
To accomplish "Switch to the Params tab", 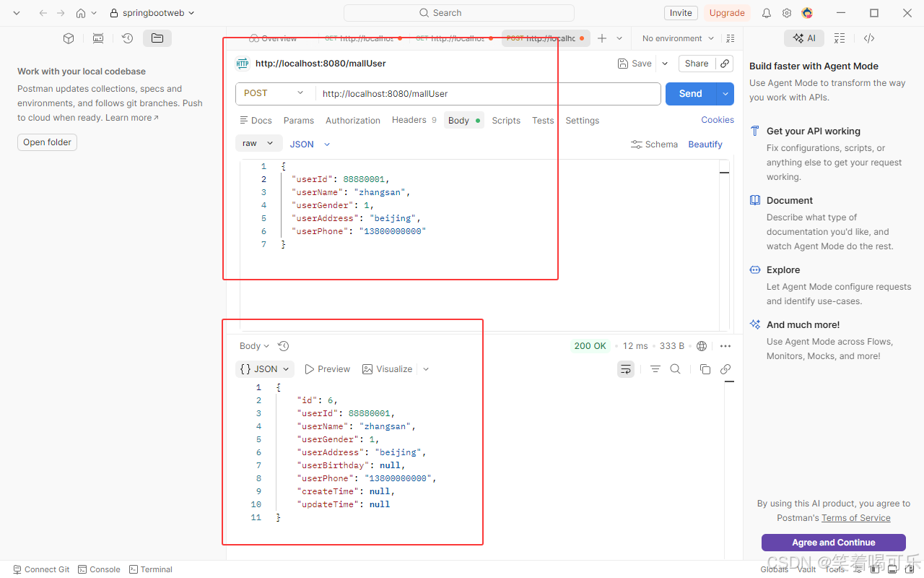I will 299,121.
